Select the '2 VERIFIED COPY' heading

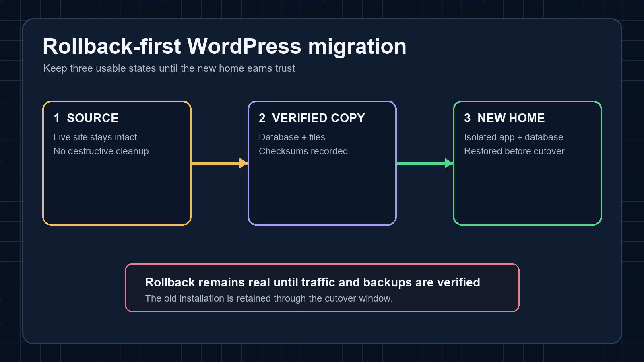[312, 118]
